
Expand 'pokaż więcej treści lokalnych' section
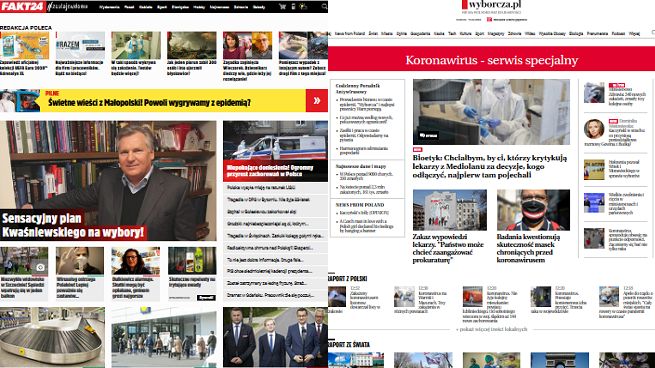coord(491,329)
